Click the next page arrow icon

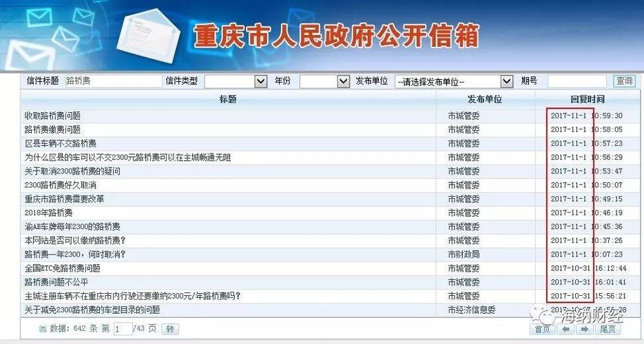click(x=585, y=329)
